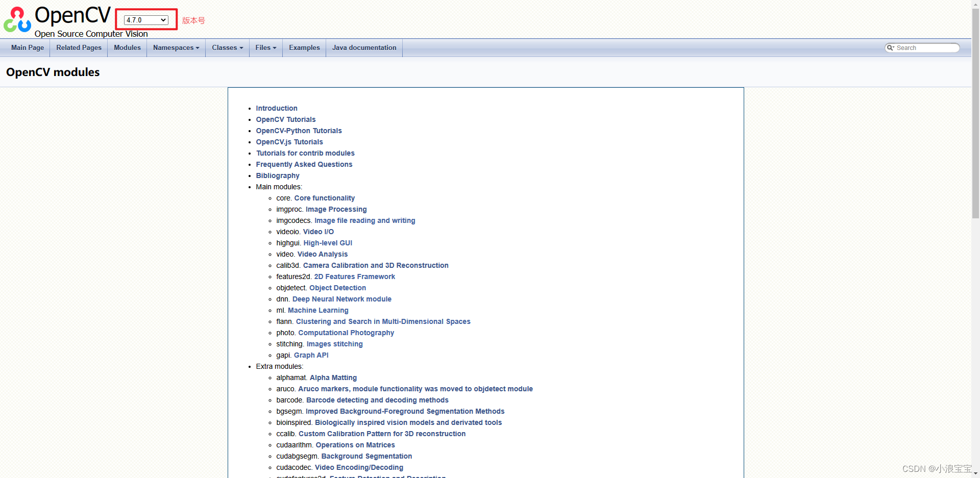Expand the Classes menu

click(x=228, y=48)
